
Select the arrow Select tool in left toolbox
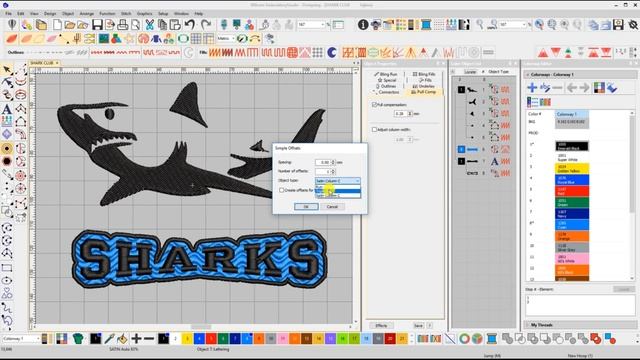point(7,70)
